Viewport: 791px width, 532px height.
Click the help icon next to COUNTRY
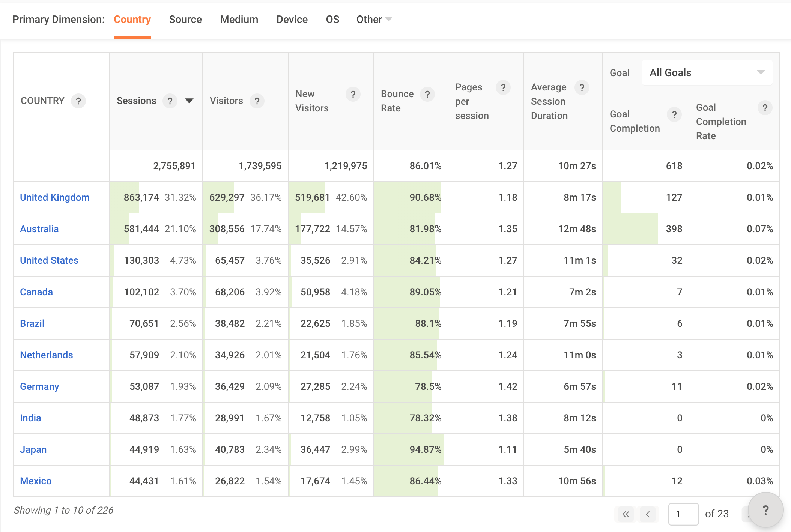point(78,101)
